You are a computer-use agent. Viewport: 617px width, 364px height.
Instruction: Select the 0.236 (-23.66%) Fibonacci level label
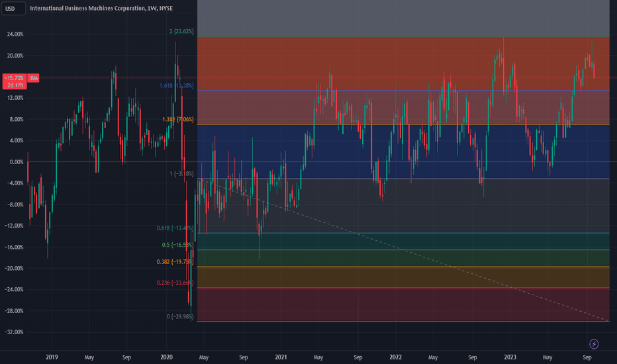(175, 283)
